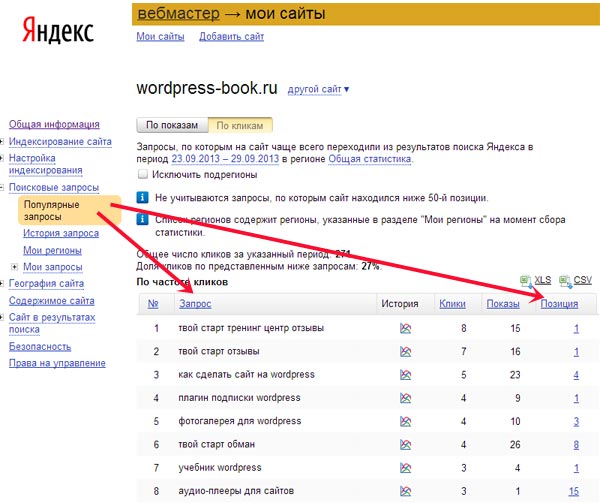
Task: Click position link for 'твой старт отзывы'
Action: (576, 352)
